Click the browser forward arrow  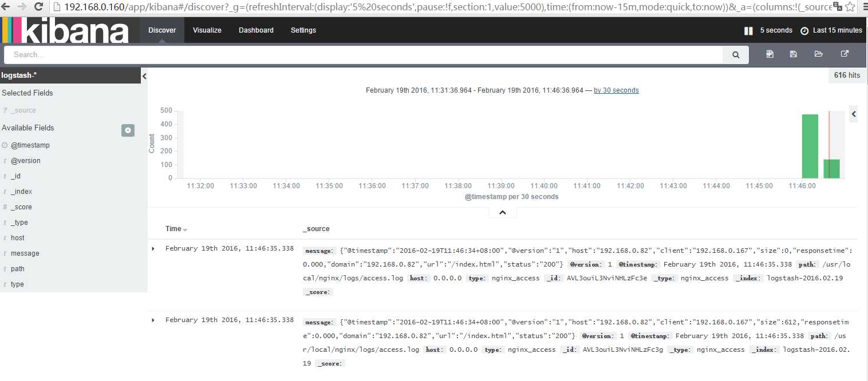[22, 7]
